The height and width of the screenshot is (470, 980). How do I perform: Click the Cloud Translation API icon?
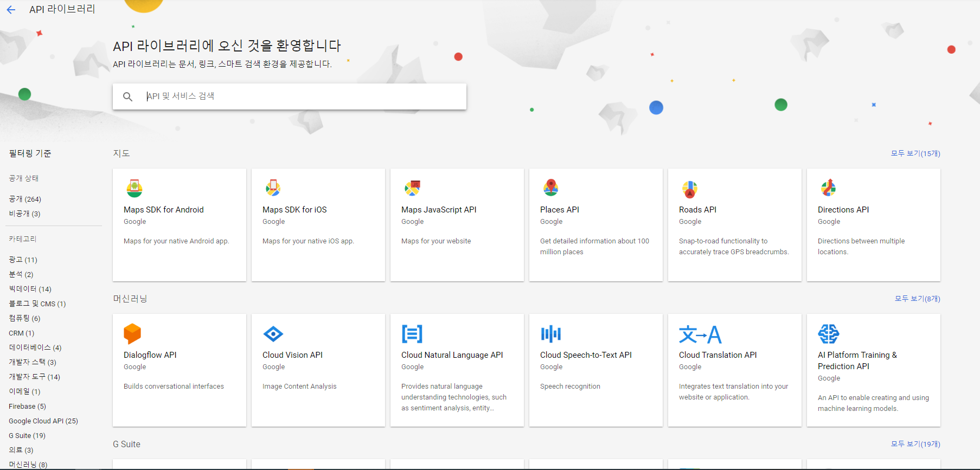(x=700, y=334)
